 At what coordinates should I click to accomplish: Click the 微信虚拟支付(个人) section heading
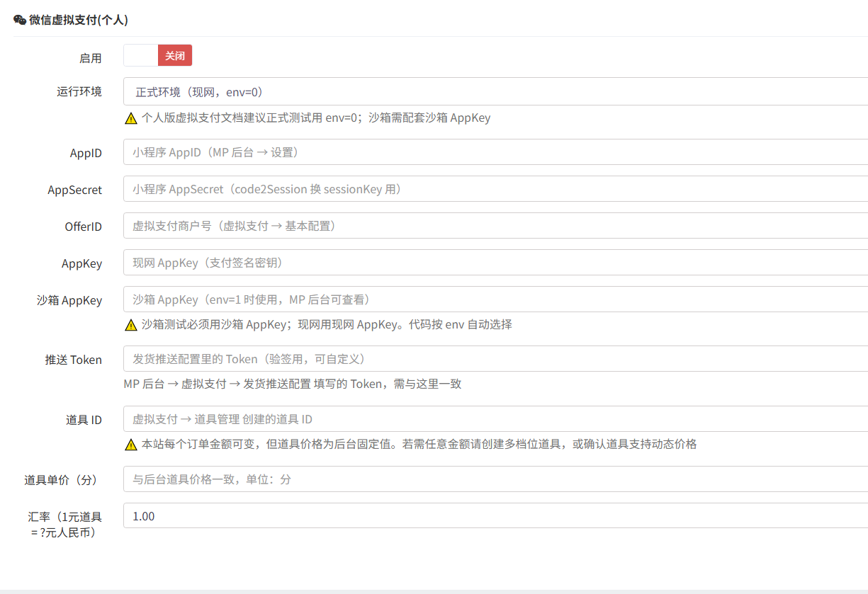coord(79,20)
